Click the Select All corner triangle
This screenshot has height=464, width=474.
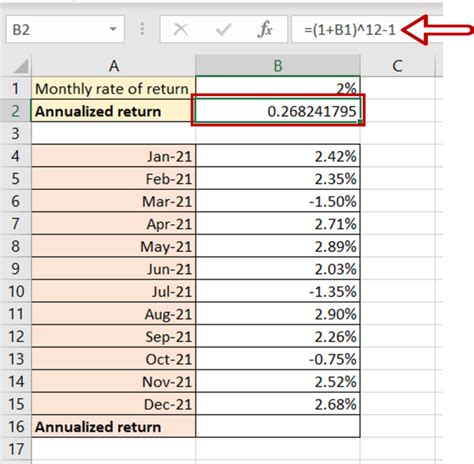click(x=21, y=66)
